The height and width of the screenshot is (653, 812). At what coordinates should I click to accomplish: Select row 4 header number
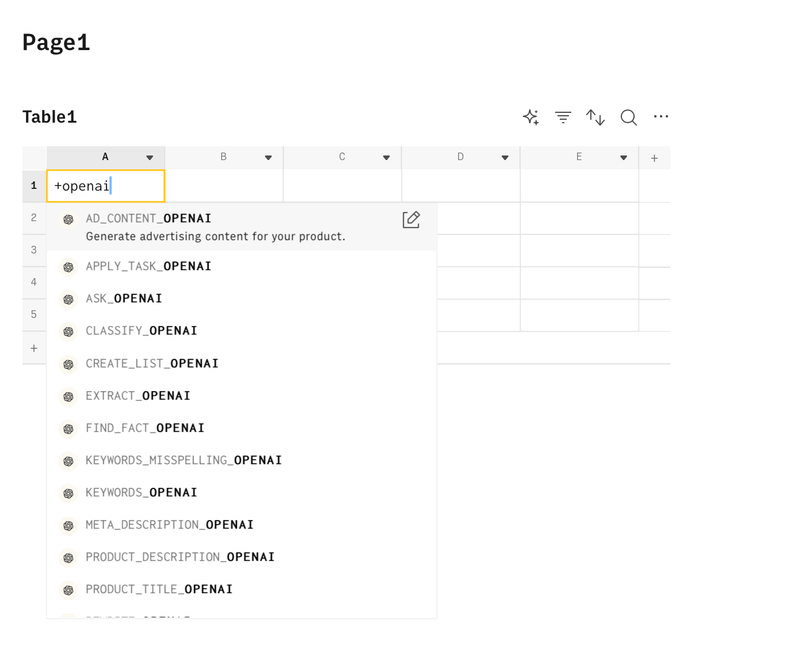(34, 283)
